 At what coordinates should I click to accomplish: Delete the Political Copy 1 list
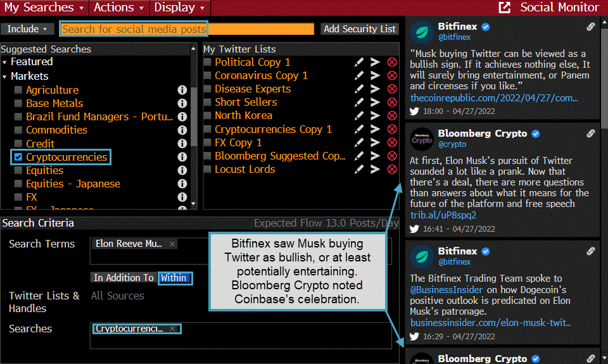coord(392,62)
